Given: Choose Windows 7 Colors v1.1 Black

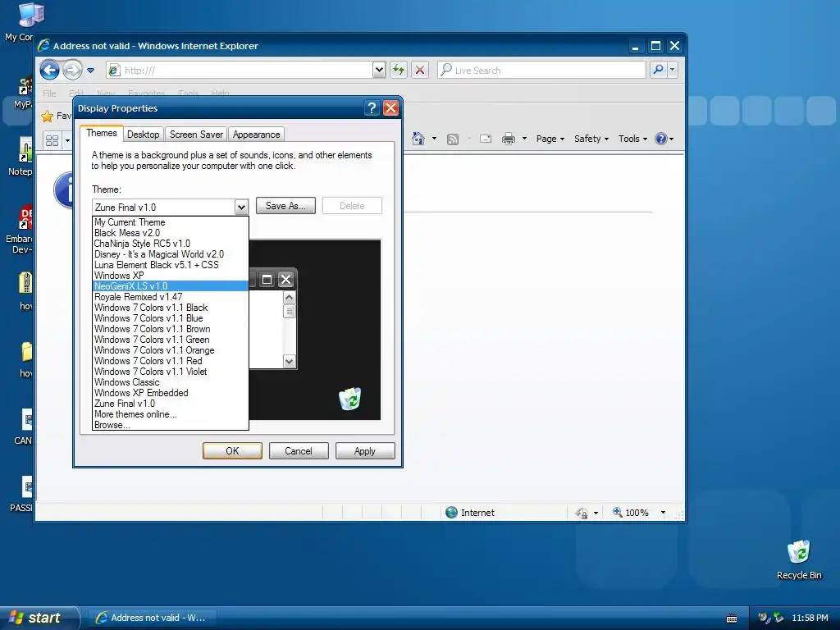Looking at the screenshot, I should pyautogui.click(x=171, y=308).
